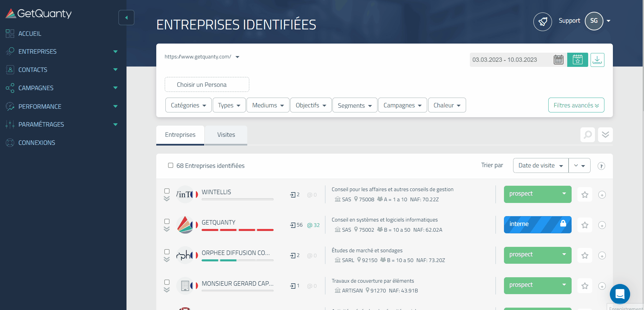Image resolution: width=644 pixels, height=310 pixels.
Task: Open the Segments filter dropdown
Action: 355,105
